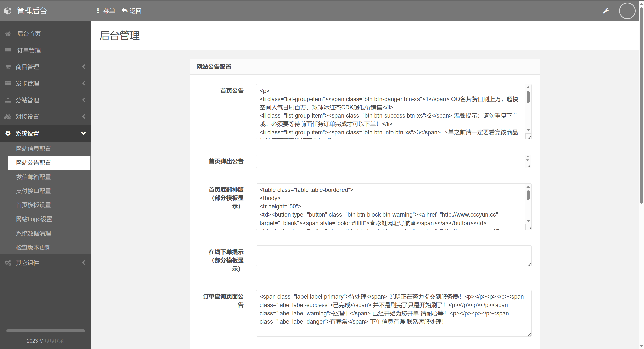The width and height of the screenshot is (644, 349).
Task: Expand the 分站管理 submenu arrow
Action: (x=84, y=100)
